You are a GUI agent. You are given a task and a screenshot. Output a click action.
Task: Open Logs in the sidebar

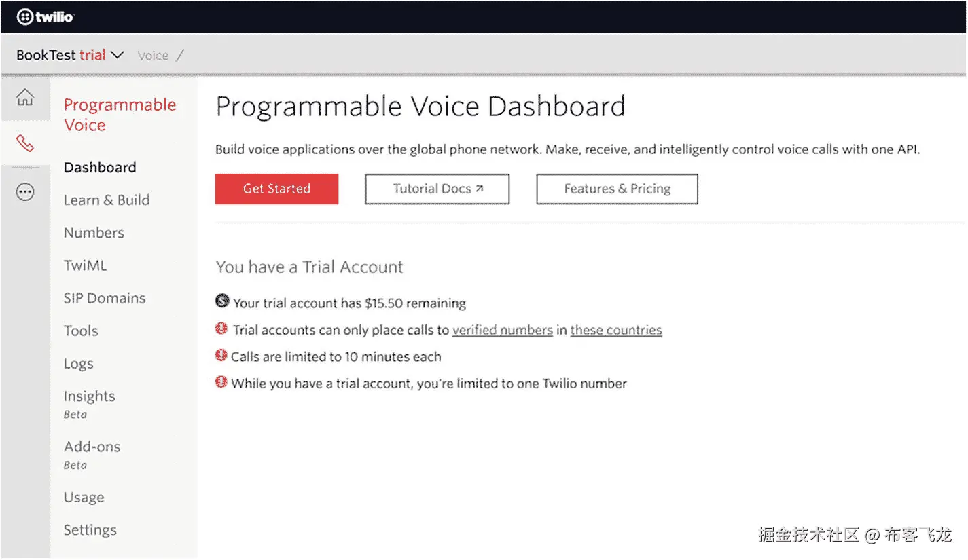pyautogui.click(x=78, y=364)
